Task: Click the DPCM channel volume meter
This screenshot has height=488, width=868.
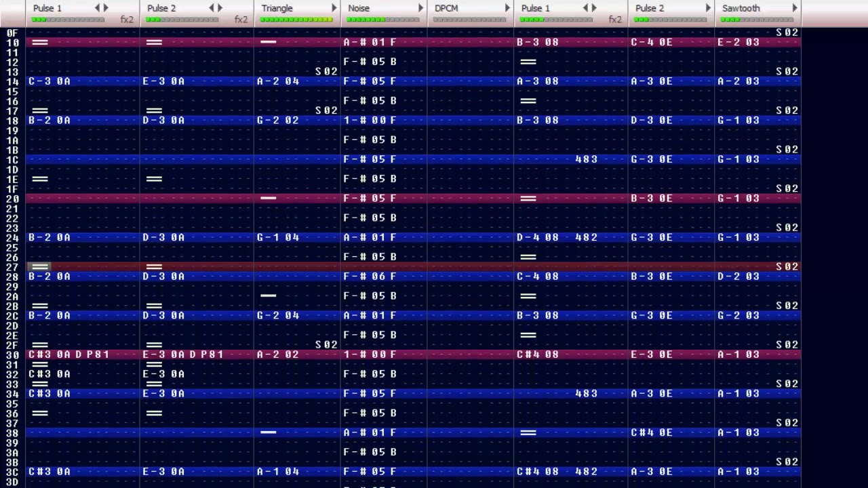Action: tap(470, 20)
